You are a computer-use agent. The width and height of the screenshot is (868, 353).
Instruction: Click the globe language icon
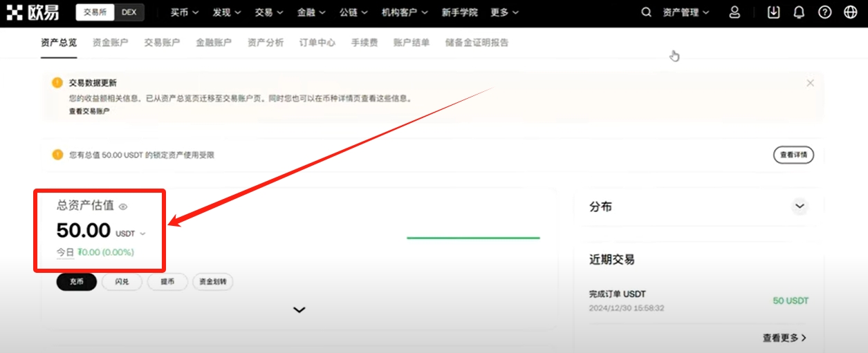coord(850,12)
